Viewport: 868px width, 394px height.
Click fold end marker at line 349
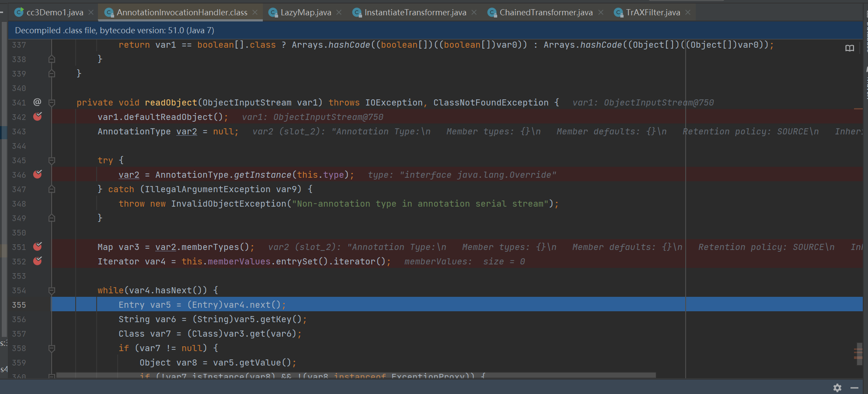[52, 218]
